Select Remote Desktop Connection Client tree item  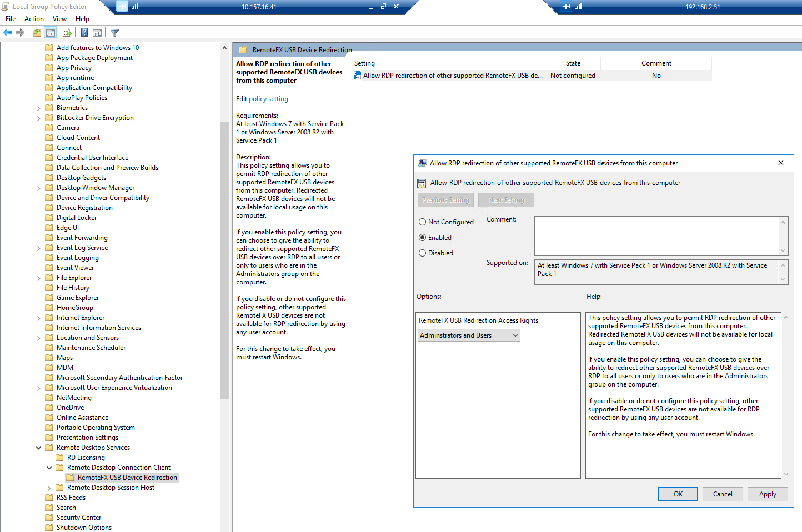[119, 468]
